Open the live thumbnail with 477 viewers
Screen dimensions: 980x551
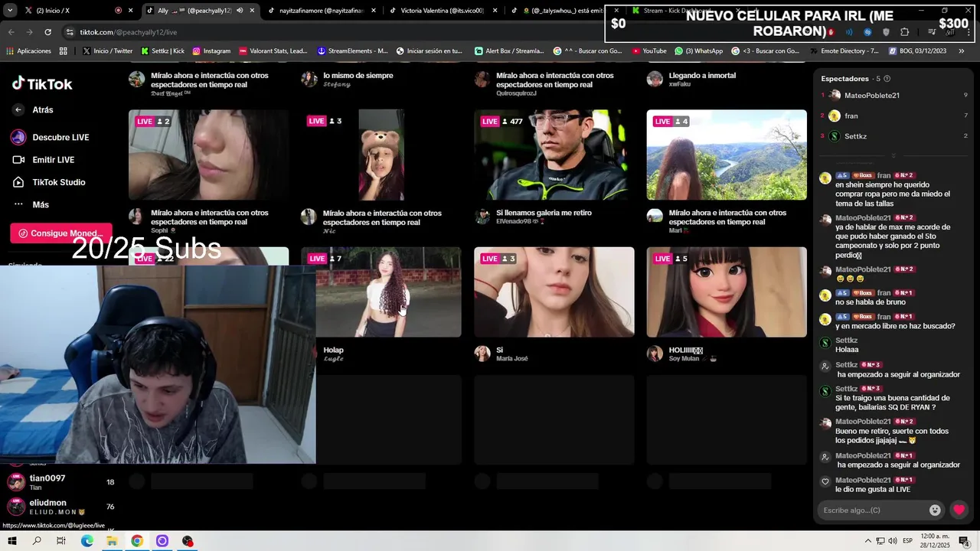[x=554, y=155]
